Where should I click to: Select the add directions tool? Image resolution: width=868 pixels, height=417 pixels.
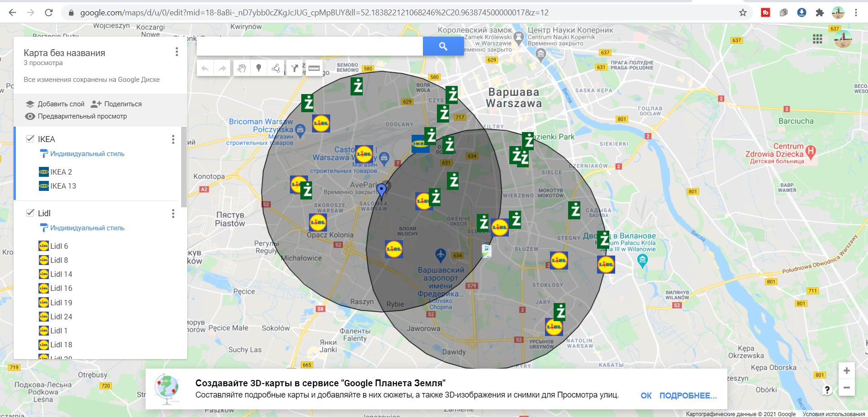point(294,68)
